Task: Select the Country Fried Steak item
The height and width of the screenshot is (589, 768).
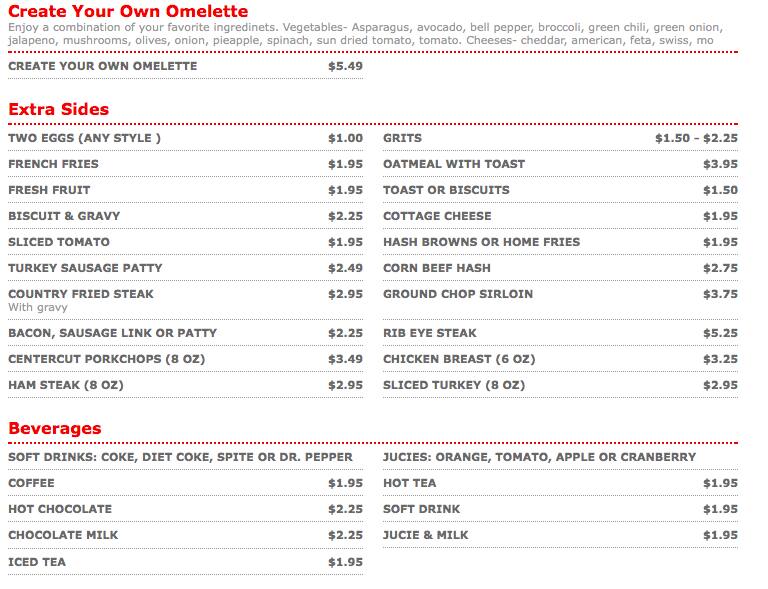Action: [81, 294]
